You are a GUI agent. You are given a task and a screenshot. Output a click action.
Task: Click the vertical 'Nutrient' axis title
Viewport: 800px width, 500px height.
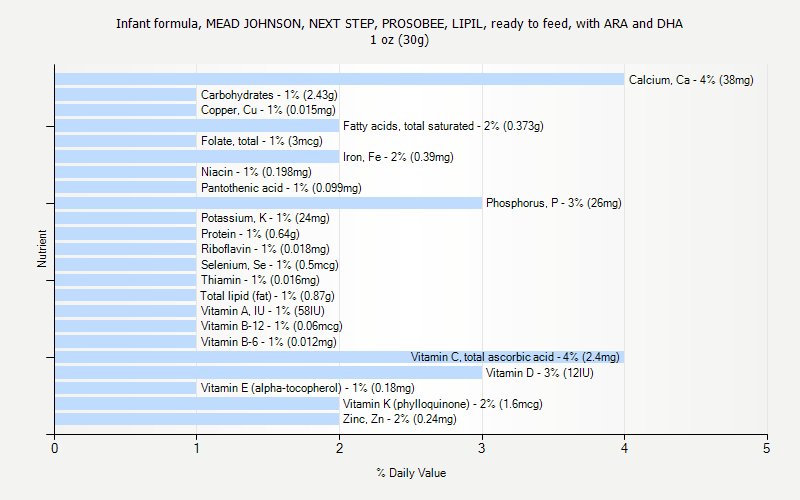pyautogui.click(x=42, y=248)
